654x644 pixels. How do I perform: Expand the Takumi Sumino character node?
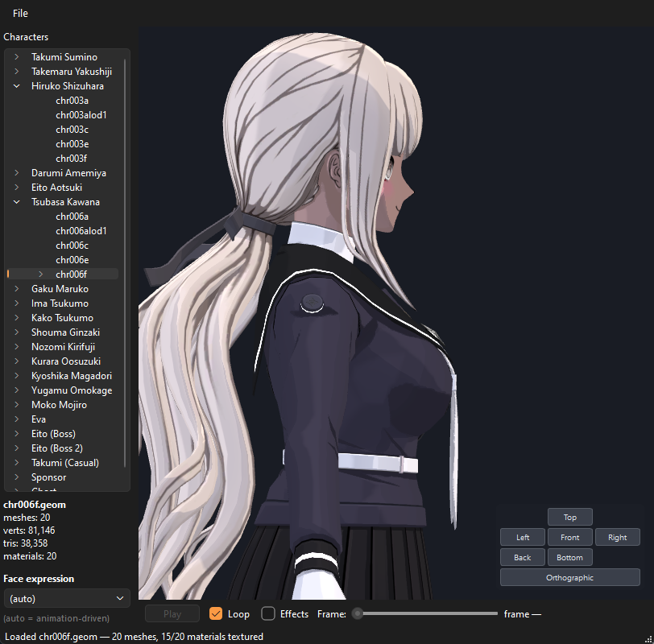coord(17,56)
